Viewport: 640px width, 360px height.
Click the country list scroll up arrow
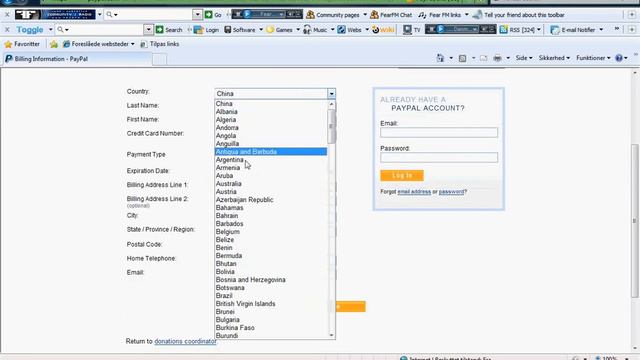tap(331, 104)
